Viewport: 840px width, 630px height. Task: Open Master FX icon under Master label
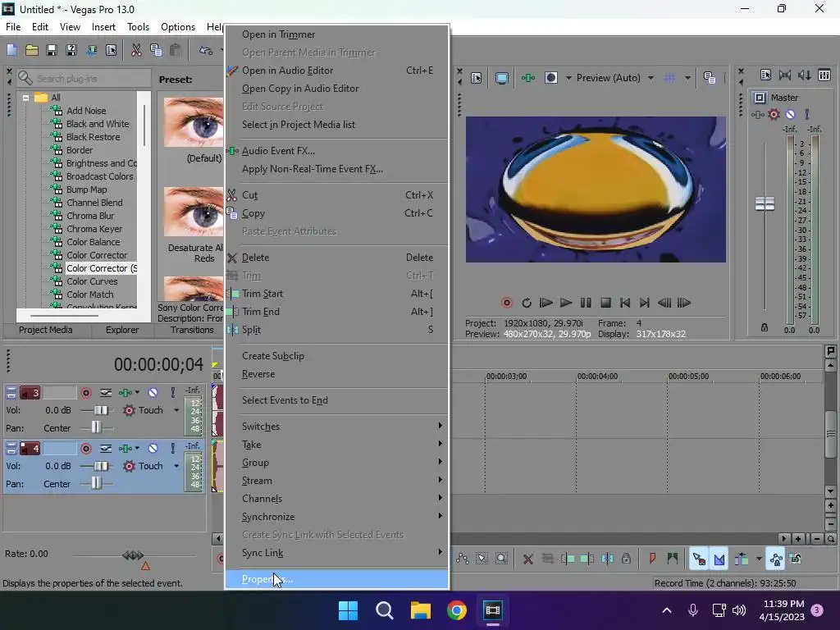pos(757,115)
